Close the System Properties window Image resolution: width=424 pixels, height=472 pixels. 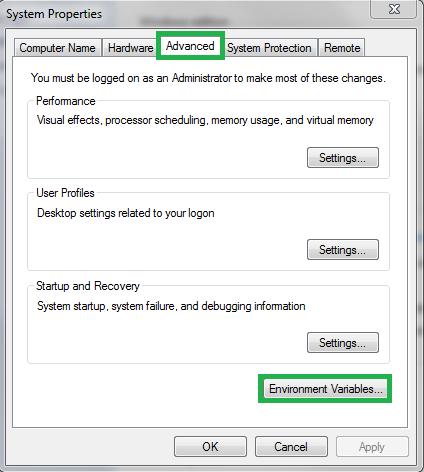click(394, 9)
